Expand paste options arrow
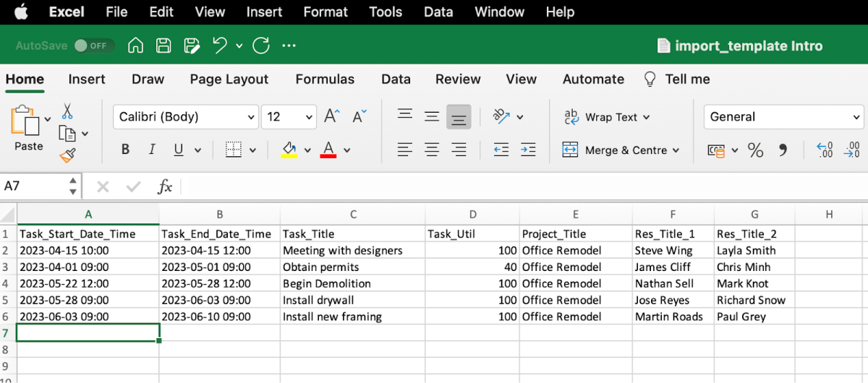 pos(48,119)
